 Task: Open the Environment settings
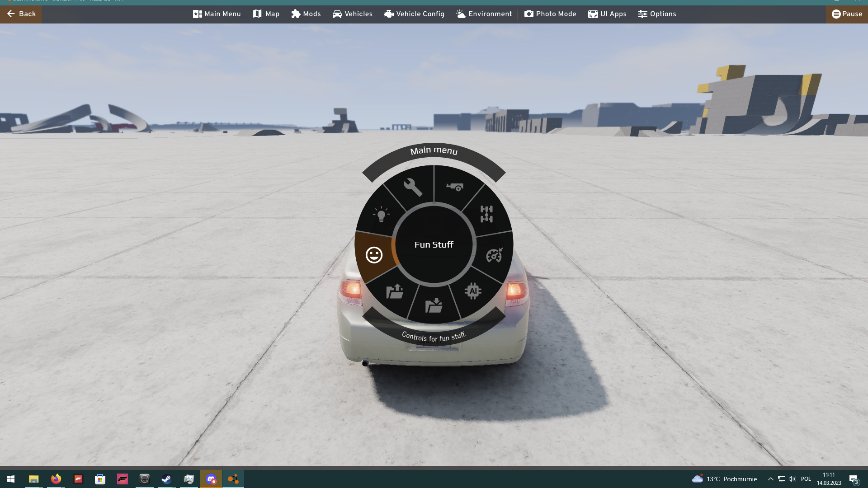pyautogui.click(x=484, y=14)
